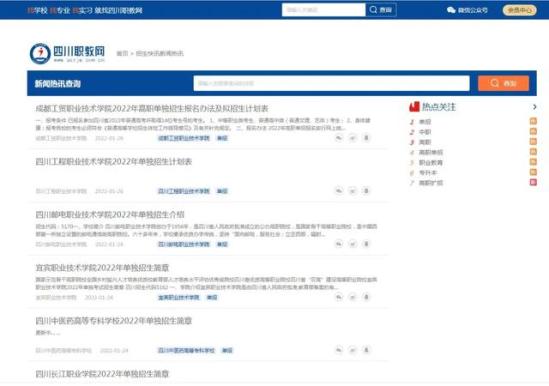Click the orange hot badge beside 职业教育
Image resolution: width=549 pixels, height=386 pixels.
533,162
